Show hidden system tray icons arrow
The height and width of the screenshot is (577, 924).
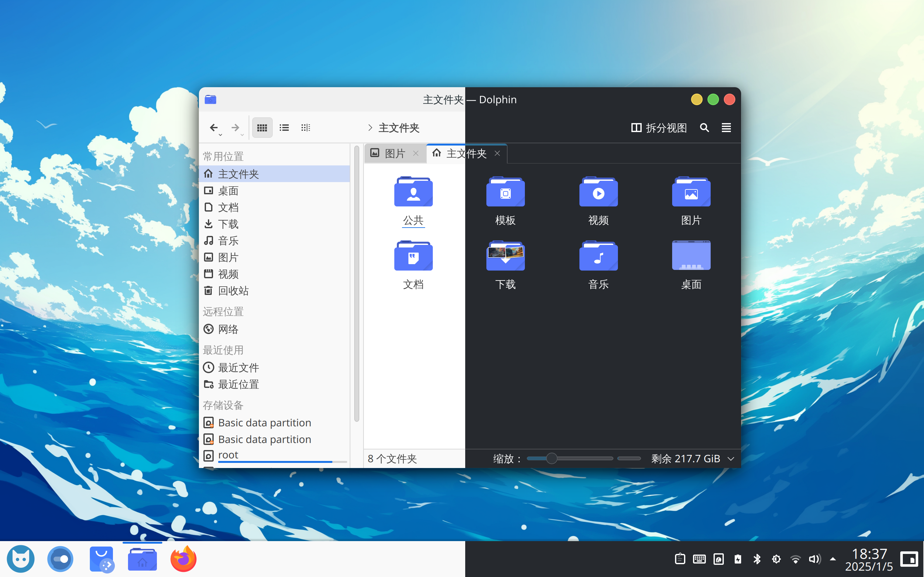tap(833, 559)
